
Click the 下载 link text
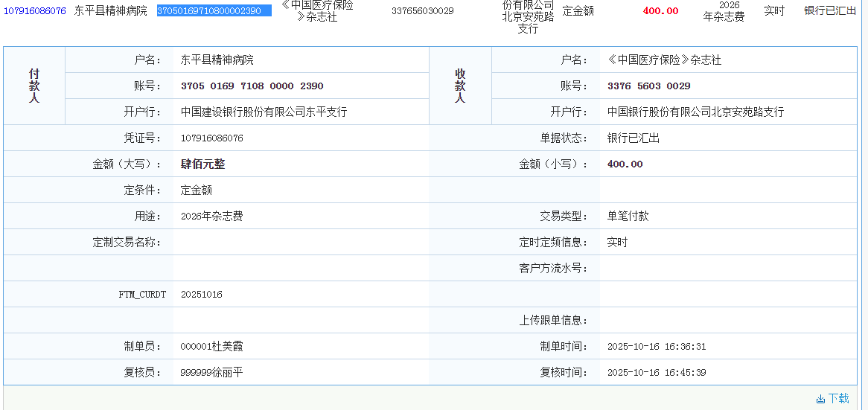point(838,398)
